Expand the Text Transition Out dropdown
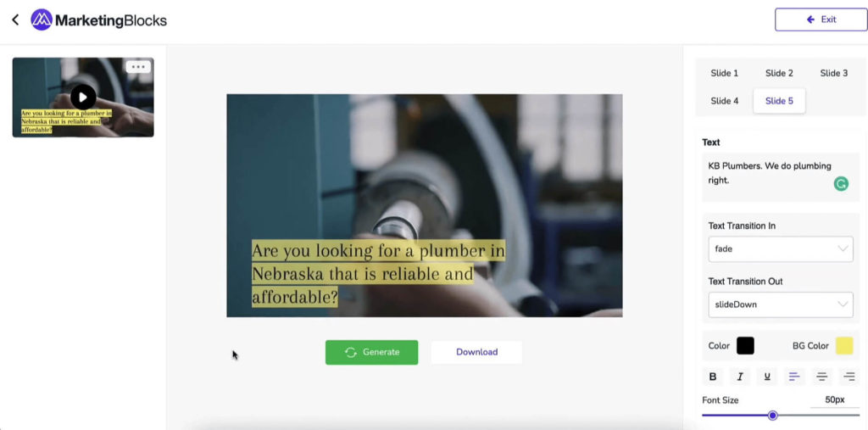 tap(781, 304)
